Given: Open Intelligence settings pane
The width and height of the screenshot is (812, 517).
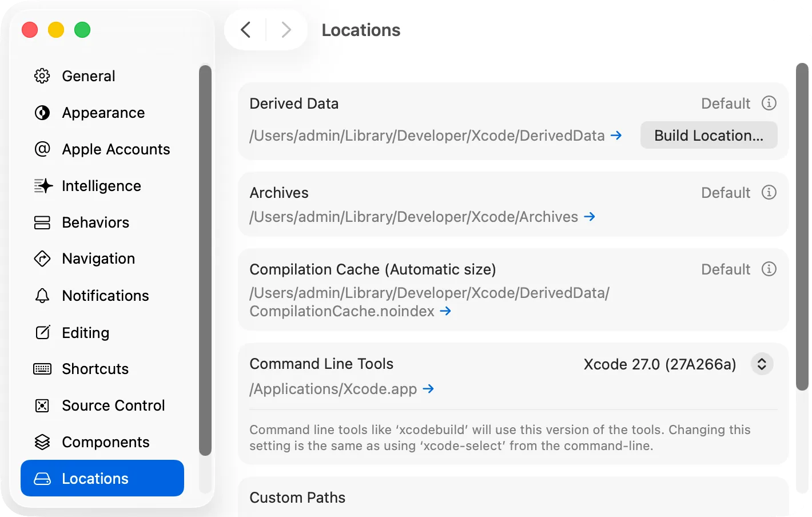Looking at the screenshot, I should tap(102, 186).
